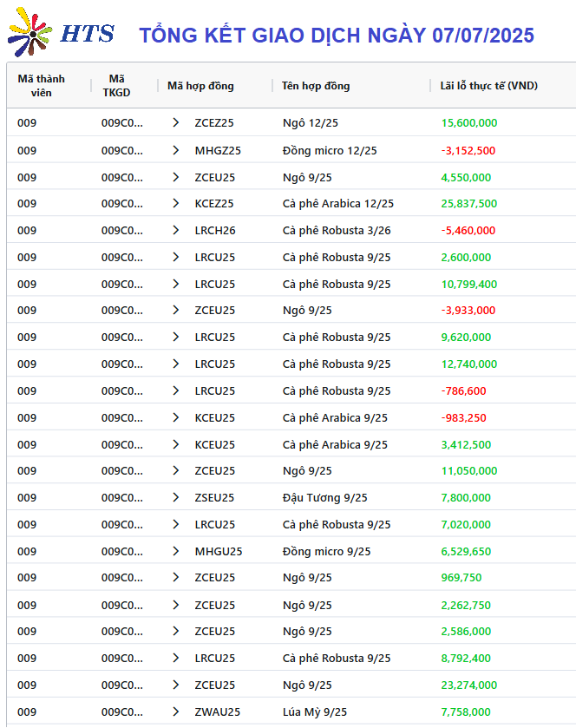Screen dimensions: 576x728
Task: Click the Đậu Tương 9/25 contract name
Action: [325, 498]
